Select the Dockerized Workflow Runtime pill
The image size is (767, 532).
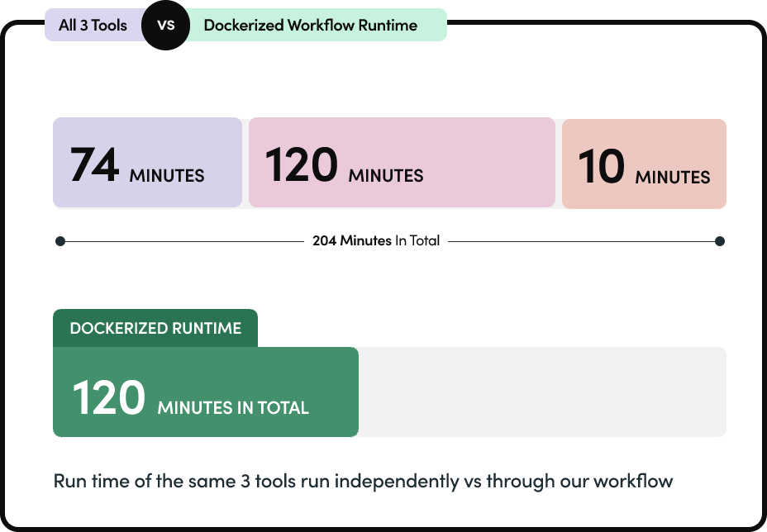pyautogui.click(x=310, y=25)
